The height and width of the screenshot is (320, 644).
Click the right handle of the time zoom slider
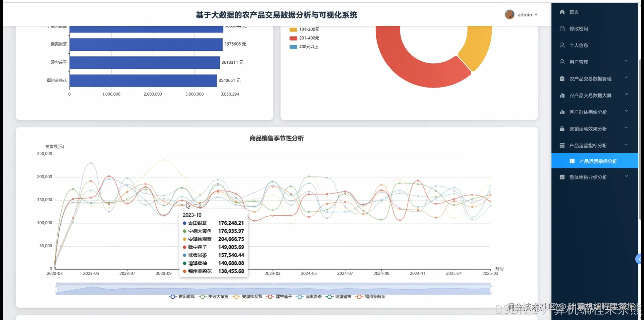tap(491, 289)
